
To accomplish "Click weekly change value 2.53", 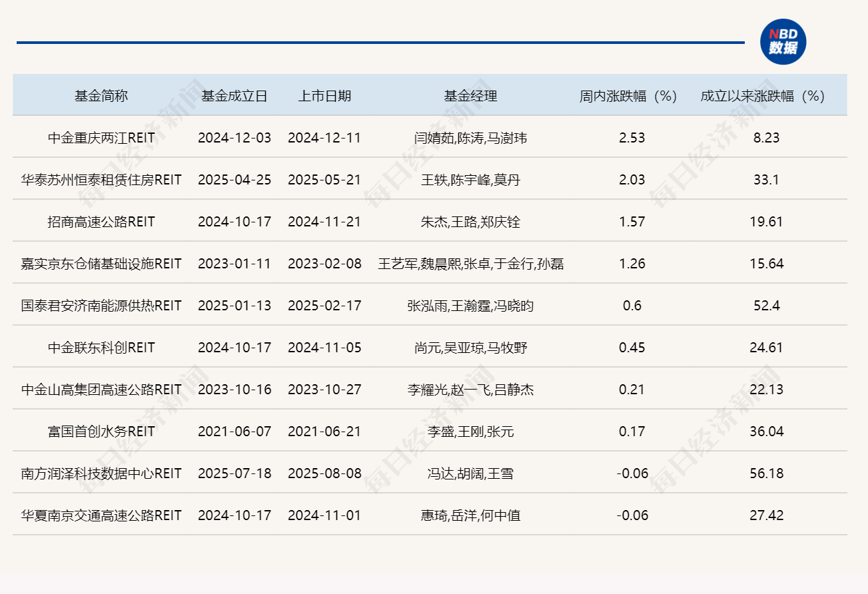I will pos(632,138).
